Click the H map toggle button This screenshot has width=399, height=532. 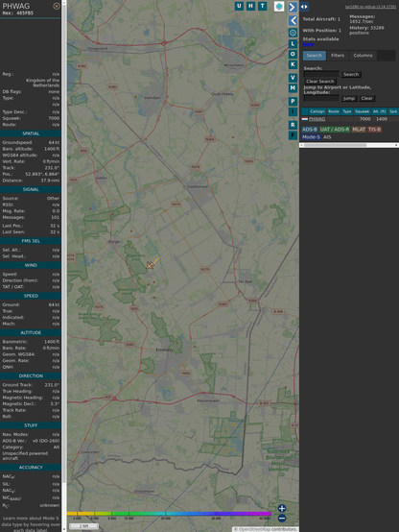click(250, 6)
